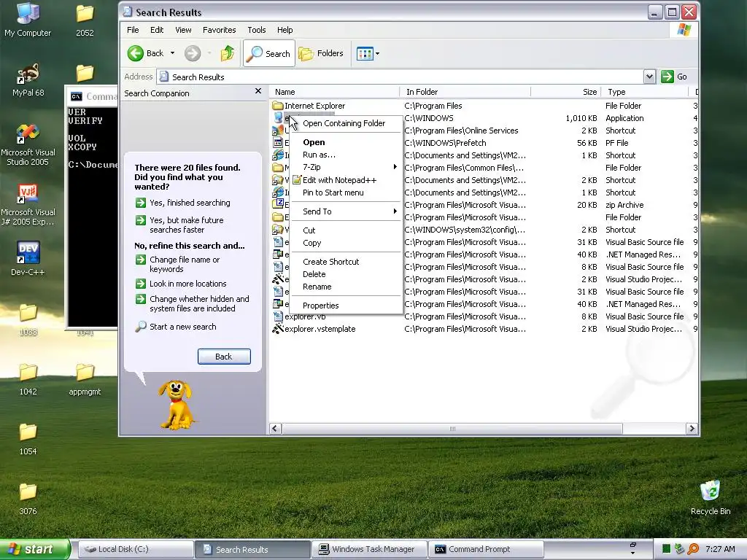Click the green Go arrow button
The height and width of the screenshot is (560, 747).
(667, 77)
